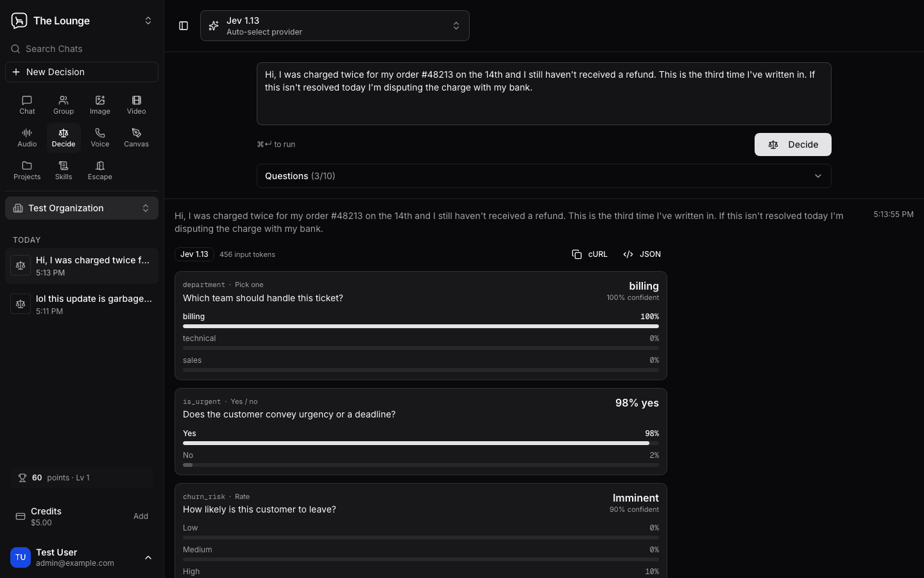Screen dimensions: 924x578
Task: Open the Group mode
Action: (64, 105)
